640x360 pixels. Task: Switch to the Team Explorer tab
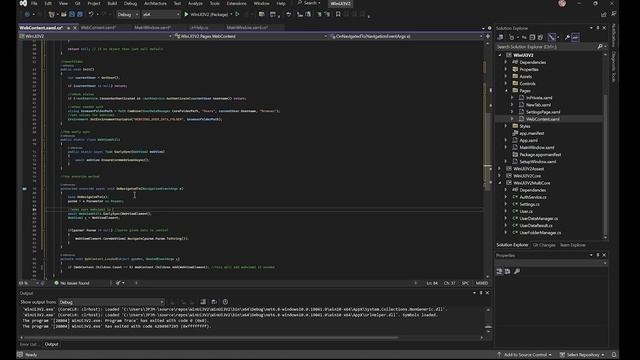point(573,245)
